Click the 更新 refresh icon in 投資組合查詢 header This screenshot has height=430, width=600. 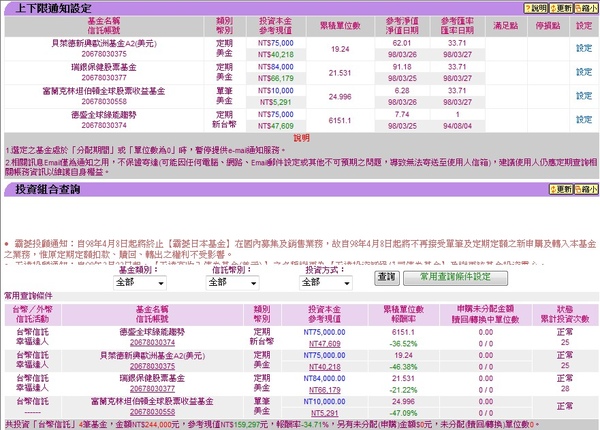click(x=561, y=189)
